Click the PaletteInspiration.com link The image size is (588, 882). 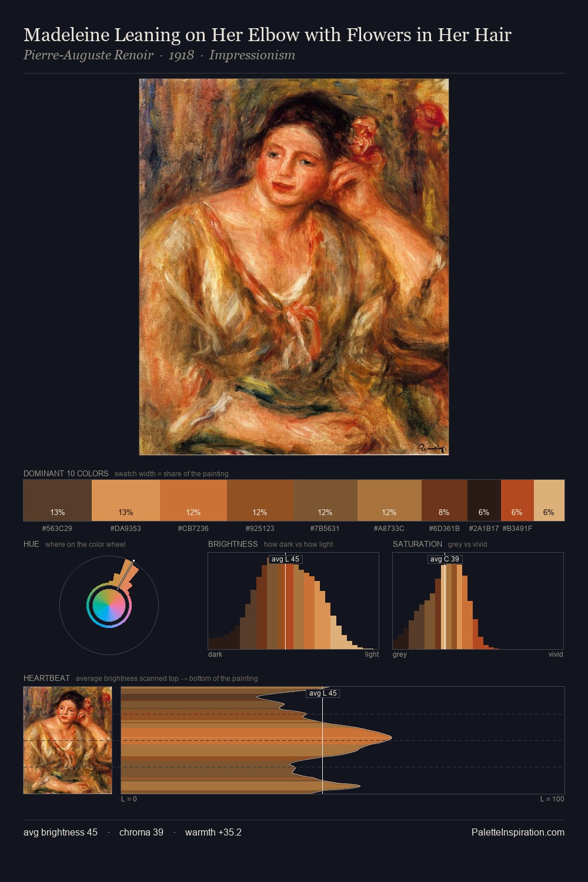518,832
